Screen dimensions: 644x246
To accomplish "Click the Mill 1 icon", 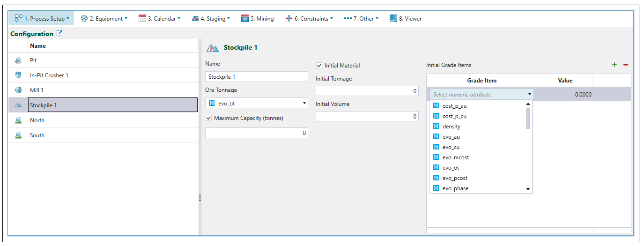I will (x=18, y=90).
